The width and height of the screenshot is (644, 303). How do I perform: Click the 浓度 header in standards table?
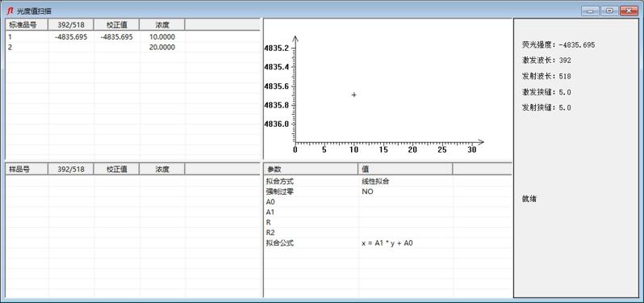pos(162,25)
